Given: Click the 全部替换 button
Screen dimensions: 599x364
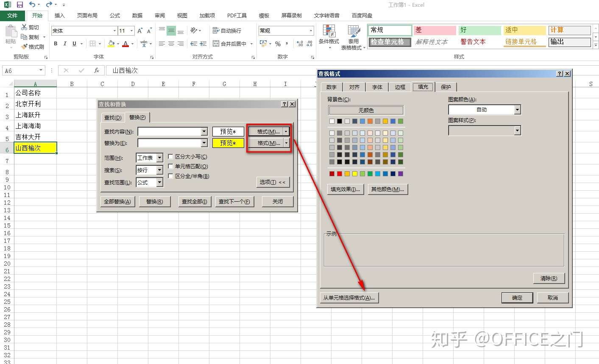Looking at the screenshot, I should coord(117,202).
